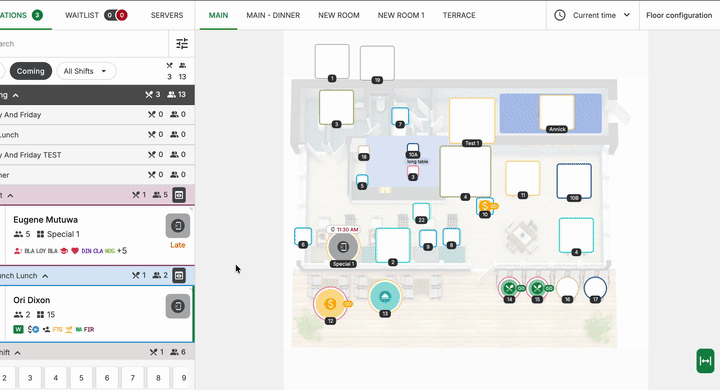Click Eugene Mutuwa's grey status button
This screenshot has width=720, height=390.
[x=178, y=226]
